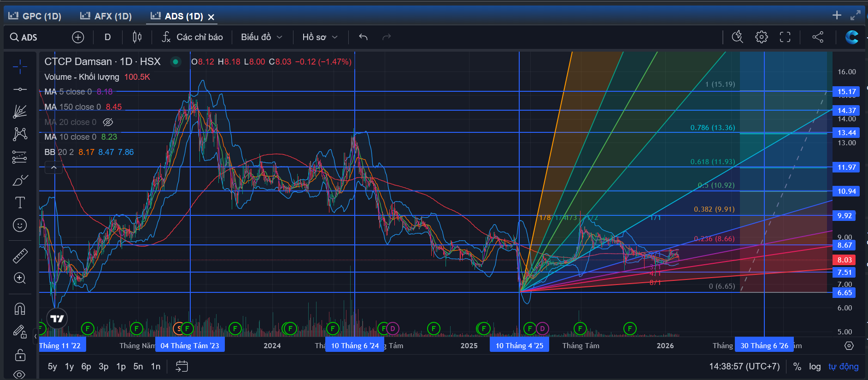The image size is (868, 380).
Task: Click the 04 Tháng Tám '23 date marker
Action: 190,346
